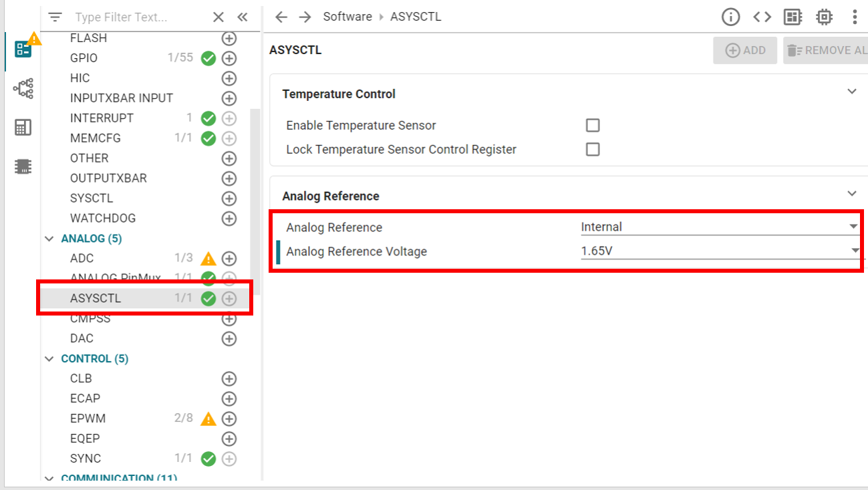Collapse the Temperature Control section
Image resolution: width=868 pixels, height=490 pixels.
[852, 92]
